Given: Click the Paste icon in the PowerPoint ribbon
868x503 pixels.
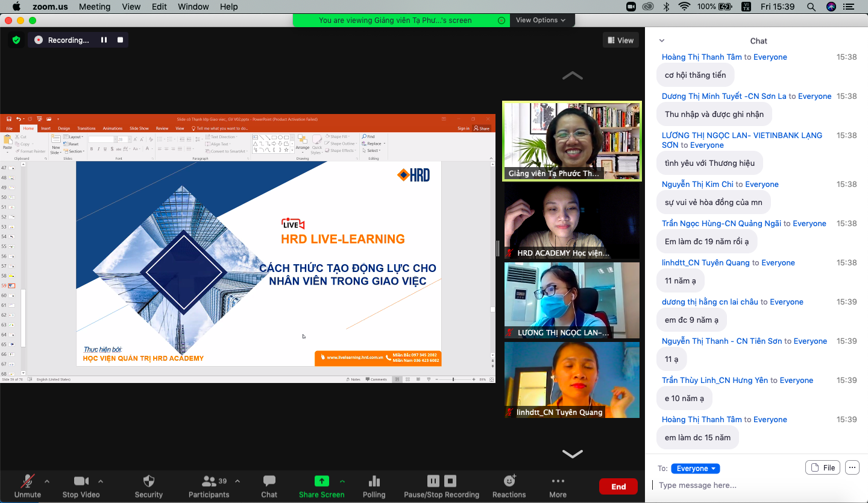Looking at the screenshot, I should tap(7, 140).
